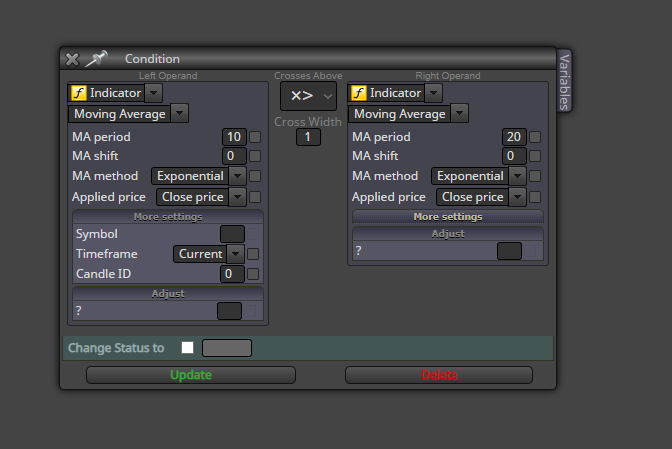
Task: Toggle checkbox beside left MA period
Action: pyautogui.click(x=255, y=137)
